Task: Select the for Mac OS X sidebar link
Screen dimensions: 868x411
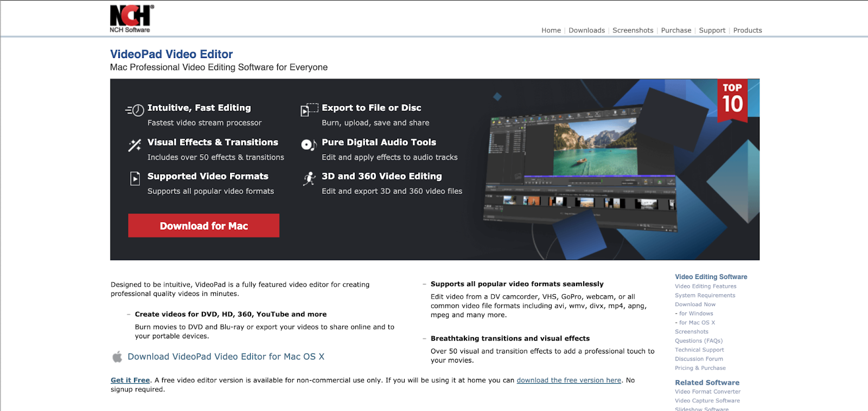Action: (697, 323)
